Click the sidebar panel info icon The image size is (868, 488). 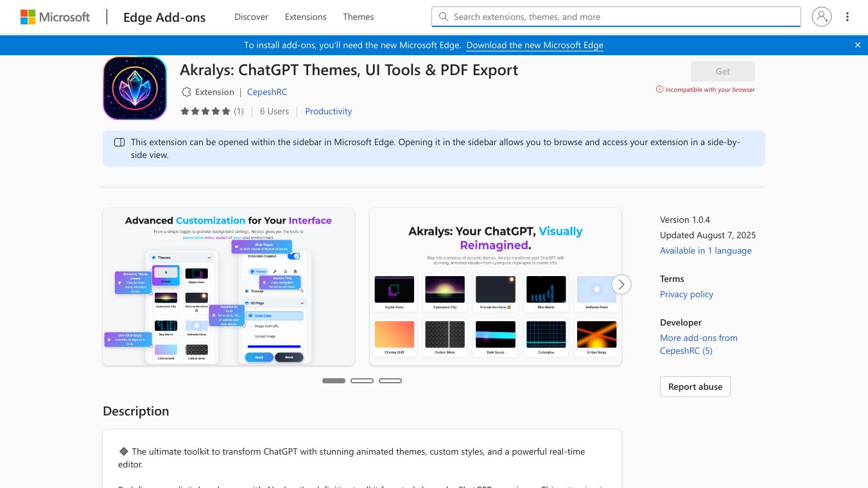tap(119, 142)
